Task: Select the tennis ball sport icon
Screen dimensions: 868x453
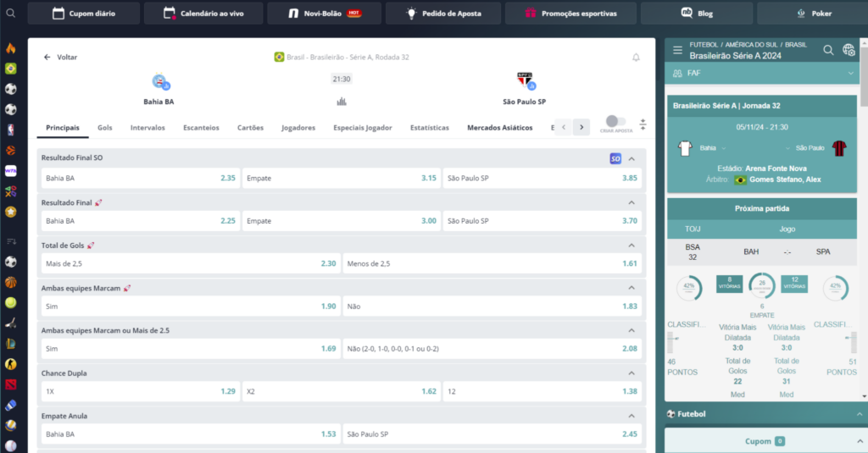Action: pyautogui.click(x=10, y=302)
